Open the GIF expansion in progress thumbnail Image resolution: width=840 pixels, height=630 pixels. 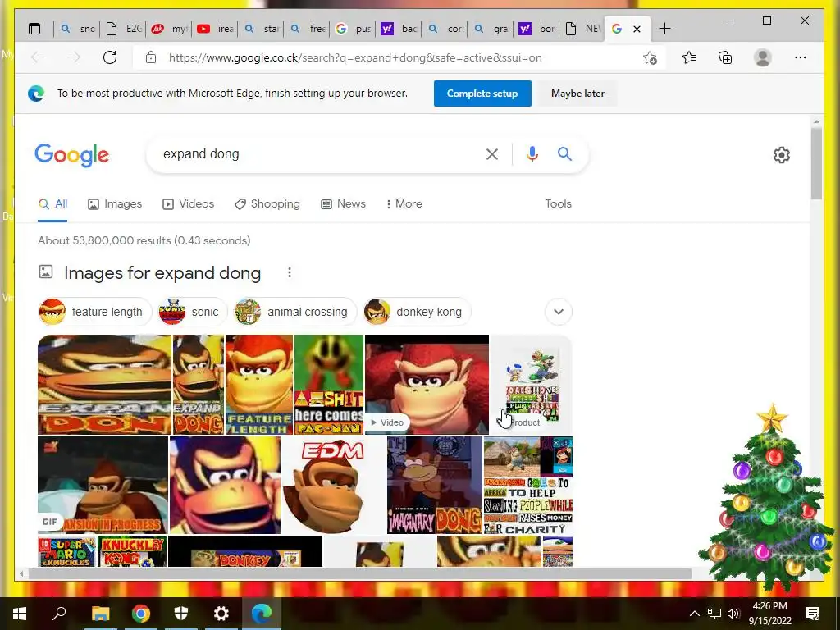tap(103, 486)
